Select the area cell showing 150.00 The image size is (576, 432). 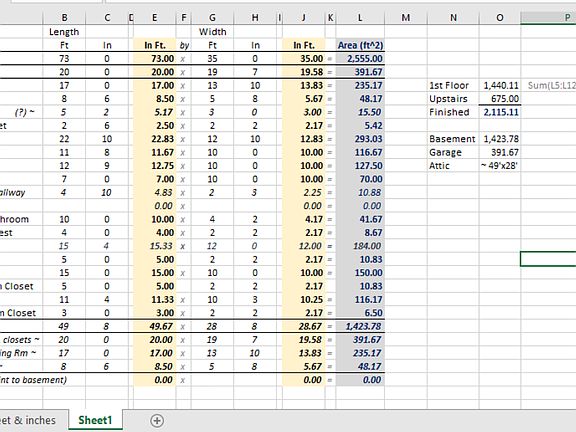(x=360, y=273)
